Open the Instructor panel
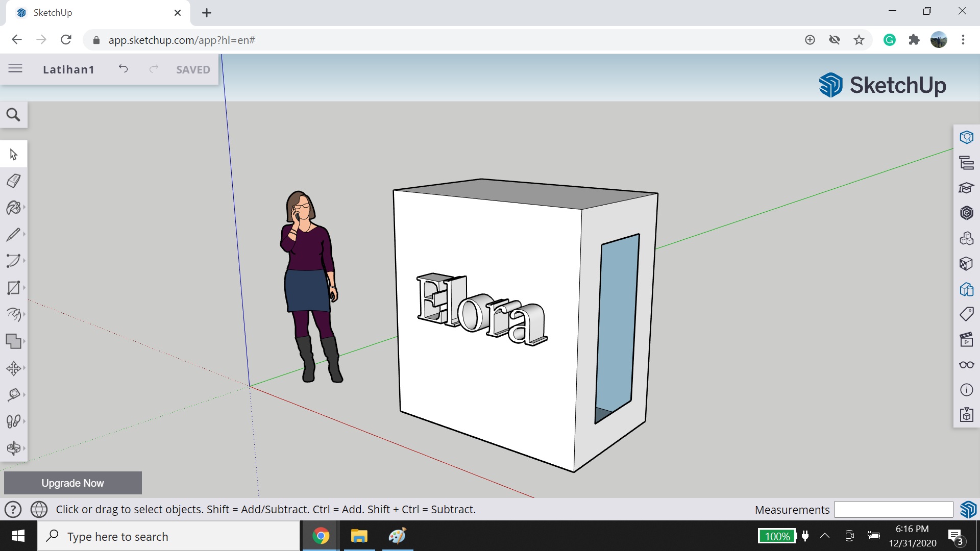 (966, 188)
